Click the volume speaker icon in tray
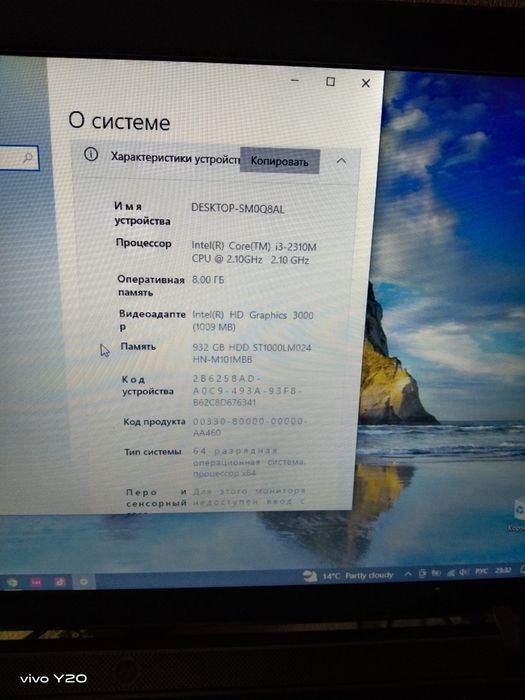 464,572
